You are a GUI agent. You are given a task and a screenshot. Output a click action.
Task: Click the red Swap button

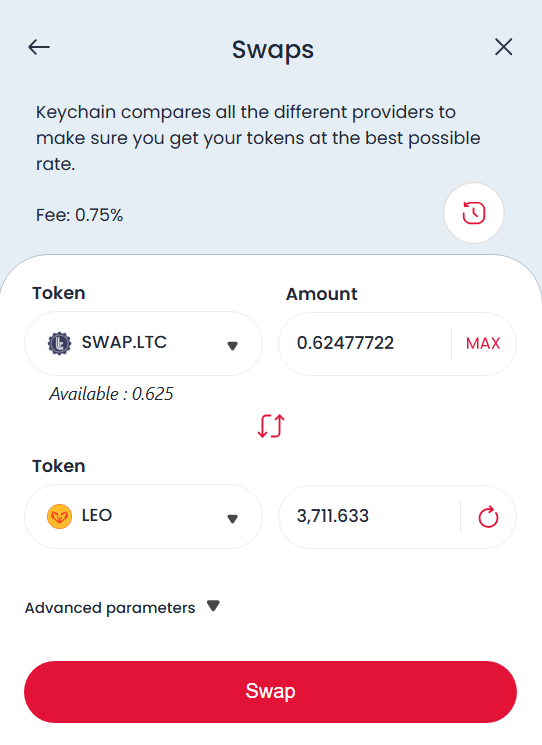270,692
